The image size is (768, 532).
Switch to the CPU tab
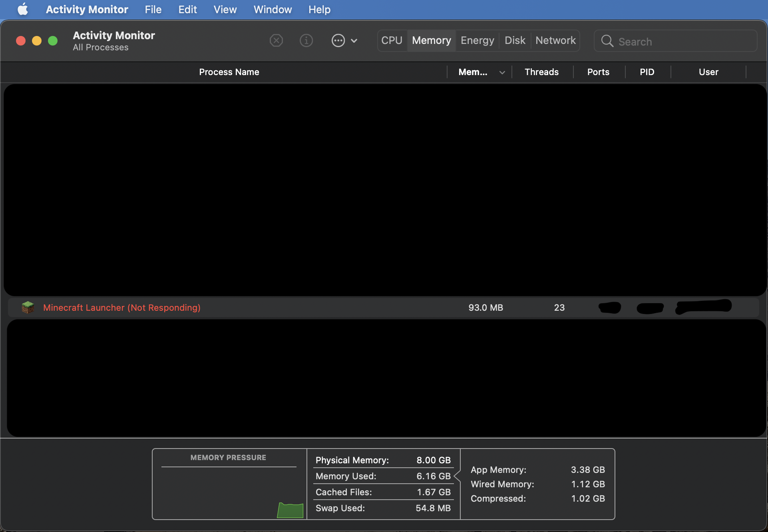point(392,40)
